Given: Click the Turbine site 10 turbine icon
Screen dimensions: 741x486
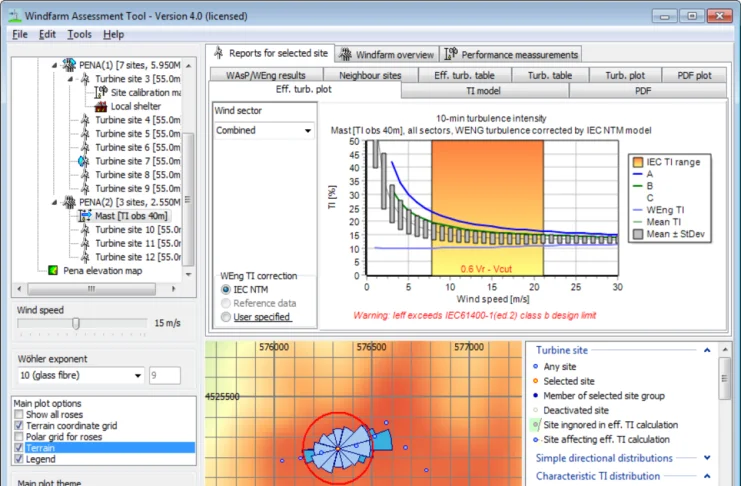Looking at the screenshot, I should tap(84, 229).
